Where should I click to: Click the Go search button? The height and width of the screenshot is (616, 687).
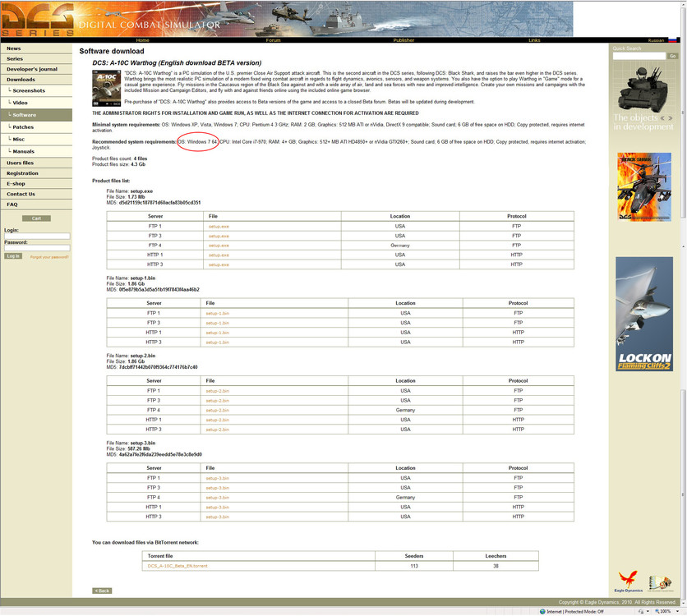click(x=672, y=56)
